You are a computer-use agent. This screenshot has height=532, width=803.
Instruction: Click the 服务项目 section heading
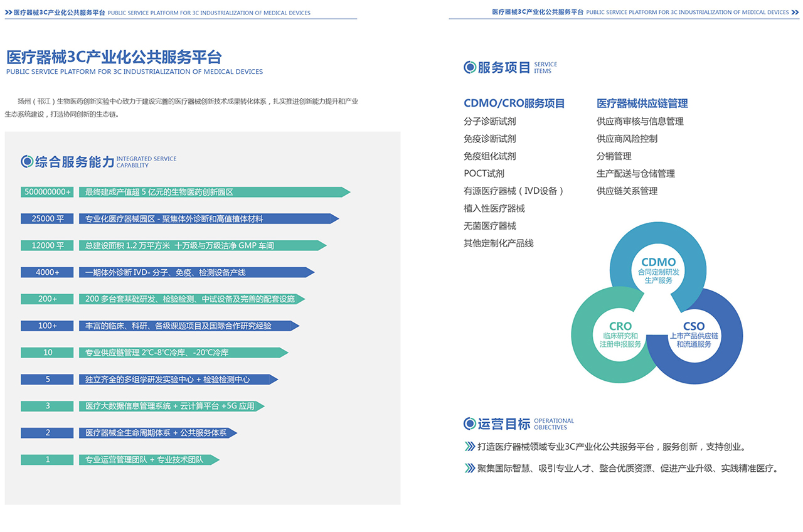pos(504,67)
